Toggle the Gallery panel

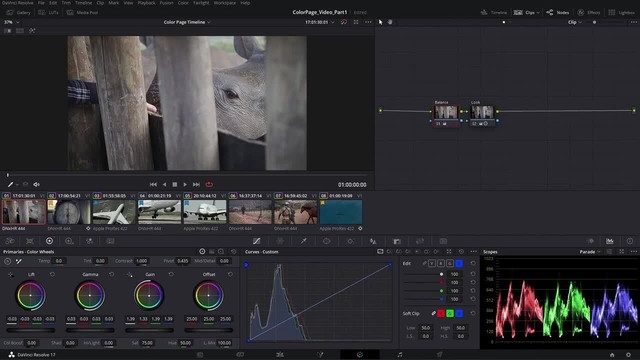[19, 13]
